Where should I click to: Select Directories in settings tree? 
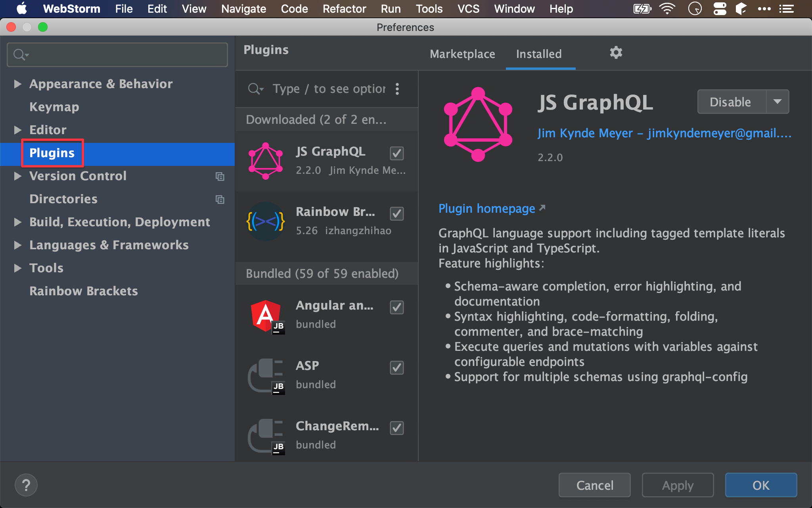coord(63,199)
